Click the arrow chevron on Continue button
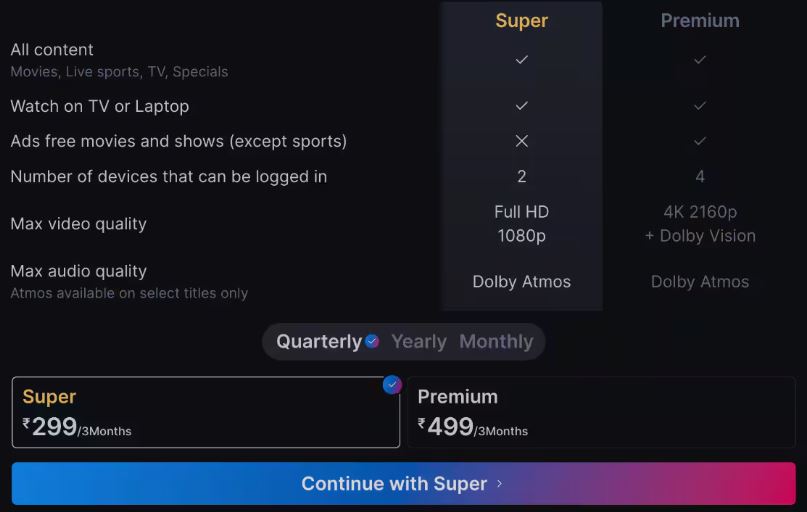Image resolution: width=807 pixels, height=512 pixels. coord(499,484)
